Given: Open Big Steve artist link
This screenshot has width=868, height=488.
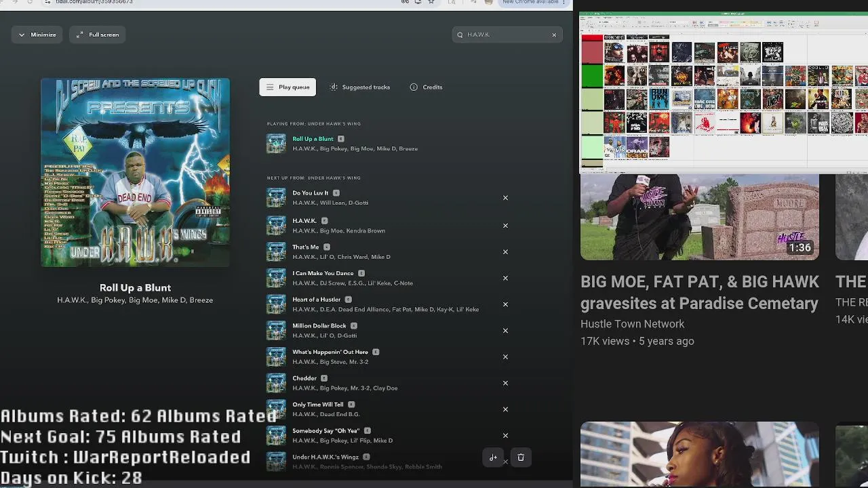Looking at the screenshot, I should (334, 362).
